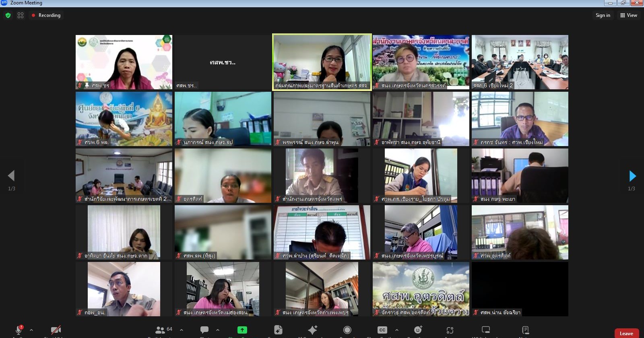
Task: Click the green encryption shield icon
Action: point(8,15)
